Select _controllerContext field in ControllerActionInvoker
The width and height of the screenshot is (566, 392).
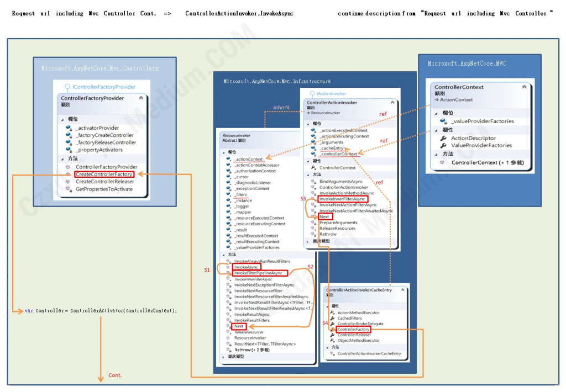coord(338,154)
